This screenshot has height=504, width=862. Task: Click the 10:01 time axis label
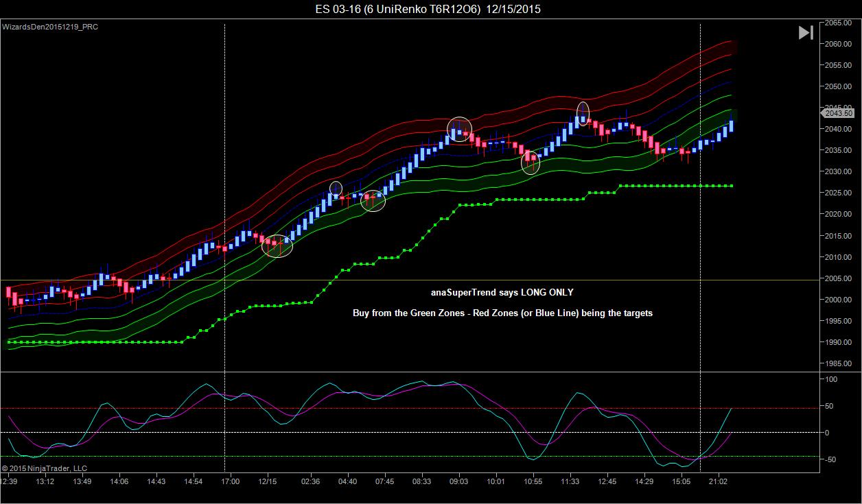[x=496, y=482]
